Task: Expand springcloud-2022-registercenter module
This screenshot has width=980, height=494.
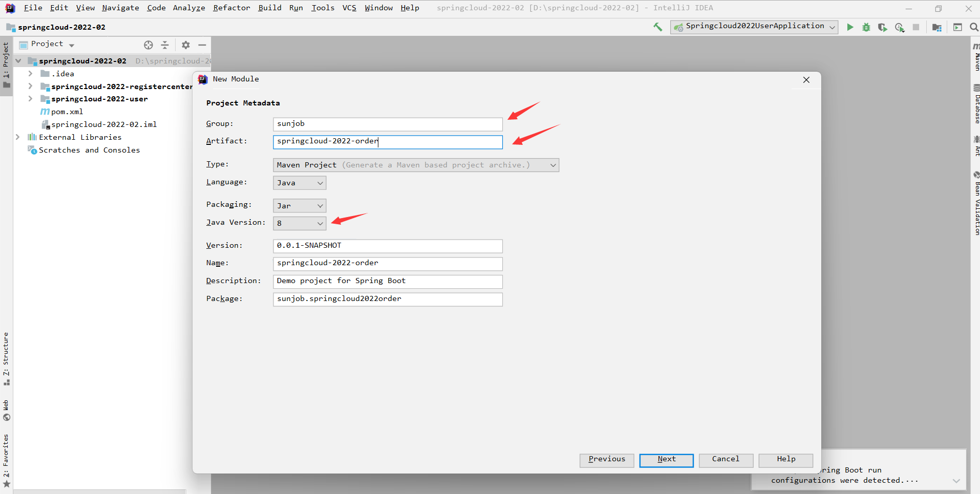Action: (31, 87)
